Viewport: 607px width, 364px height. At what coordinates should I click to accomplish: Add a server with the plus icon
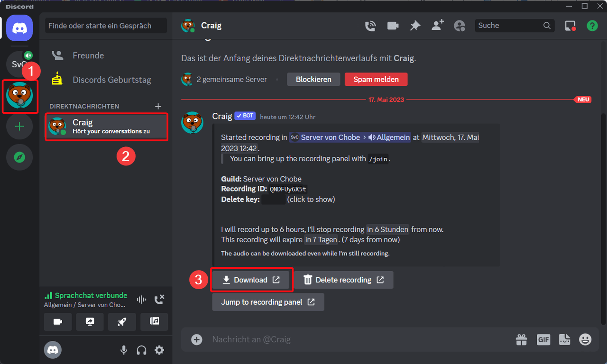pos(19,127)
